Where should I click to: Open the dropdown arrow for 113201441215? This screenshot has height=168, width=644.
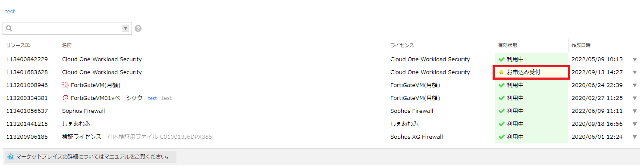[x=635, y=124]
